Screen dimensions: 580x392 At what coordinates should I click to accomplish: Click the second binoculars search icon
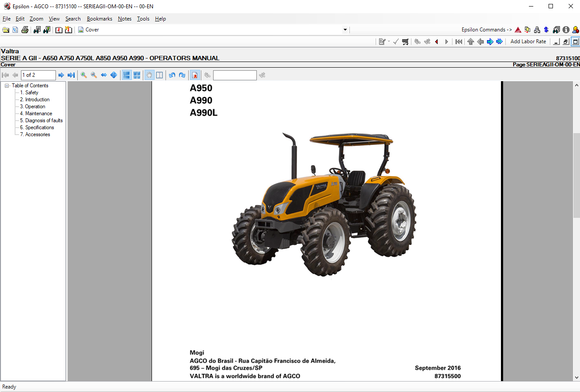(47, 30)
